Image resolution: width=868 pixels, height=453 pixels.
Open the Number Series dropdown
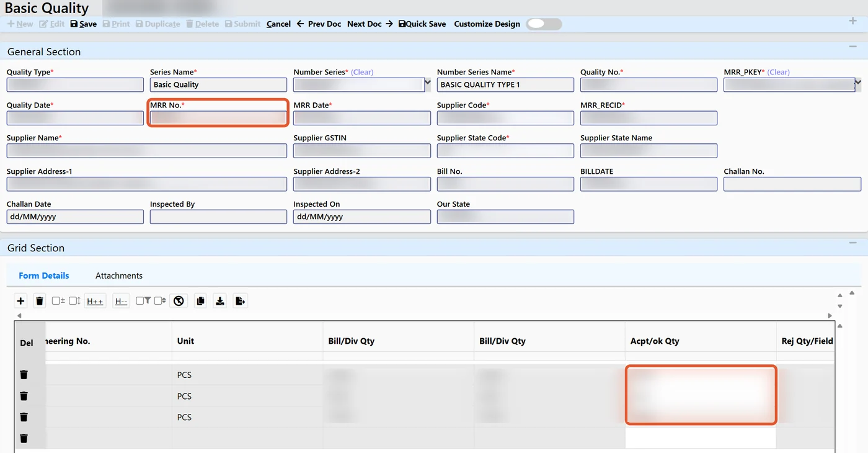427,83
